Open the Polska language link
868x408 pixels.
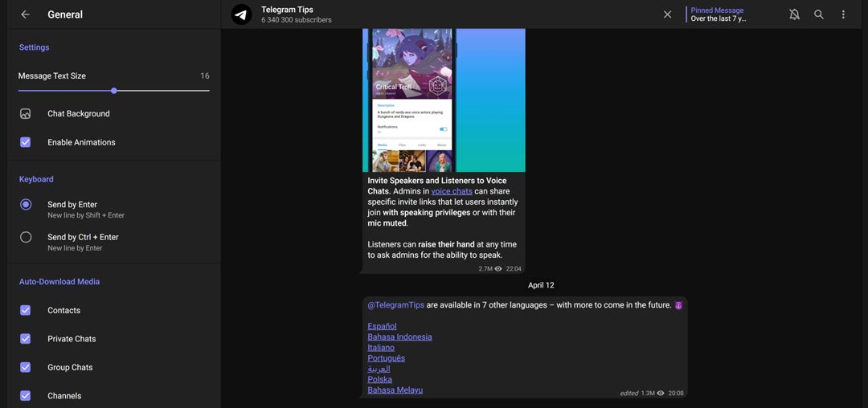[x=379, y=379]
